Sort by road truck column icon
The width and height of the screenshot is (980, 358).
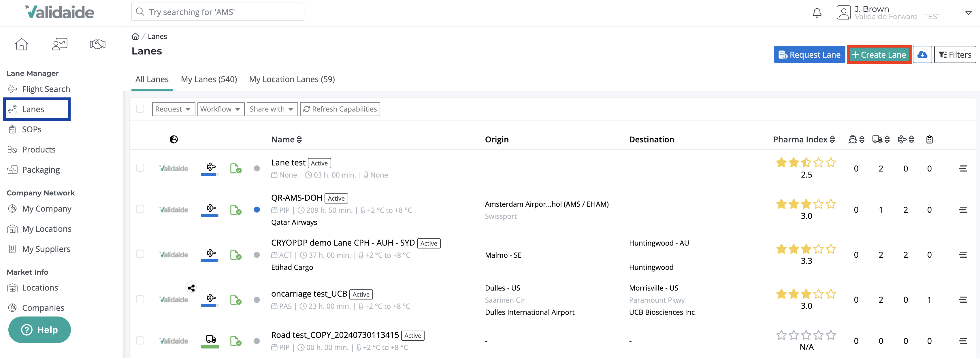[x=881, y=140]
